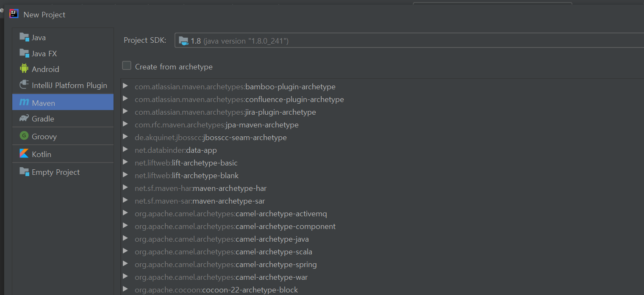This screenshot has height=295, width=644.
Task: Select jbosscc-seam-archetype row text
Action: [211, 138]
